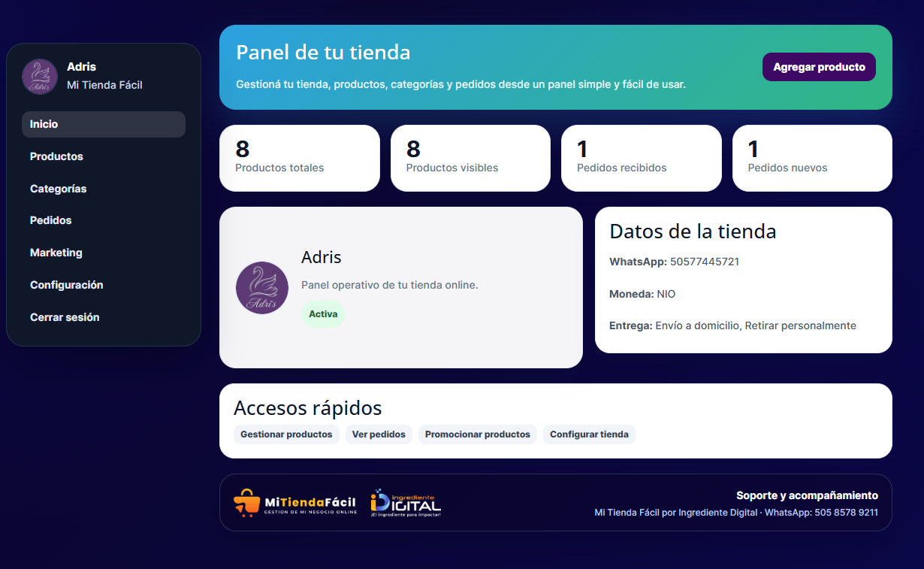924x569 pixels.
Task: Open the Marketing sidebar section
Action: click(104, 253)
